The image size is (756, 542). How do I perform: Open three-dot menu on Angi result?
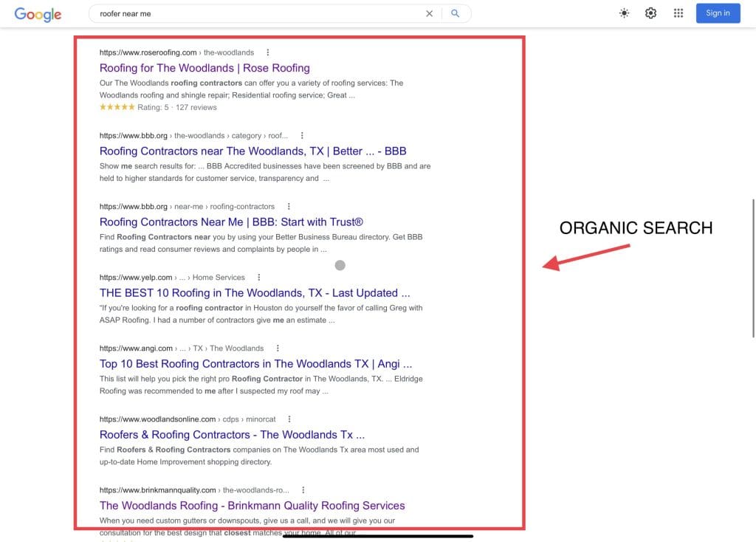277,348
